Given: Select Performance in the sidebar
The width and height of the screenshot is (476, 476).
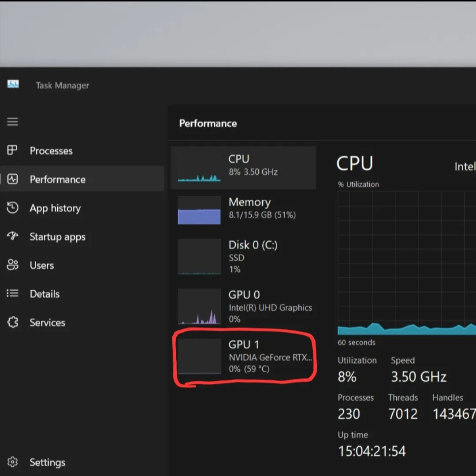Looking at the screenshot, I should click(82, 179).
